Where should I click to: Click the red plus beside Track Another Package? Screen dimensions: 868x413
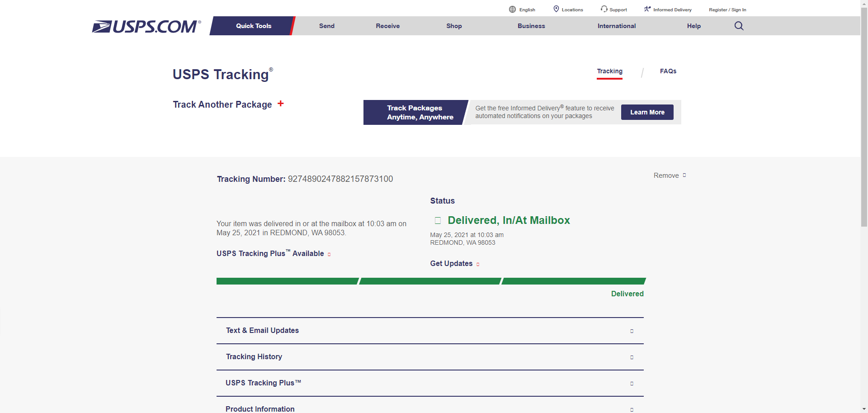tap(281, 104)
